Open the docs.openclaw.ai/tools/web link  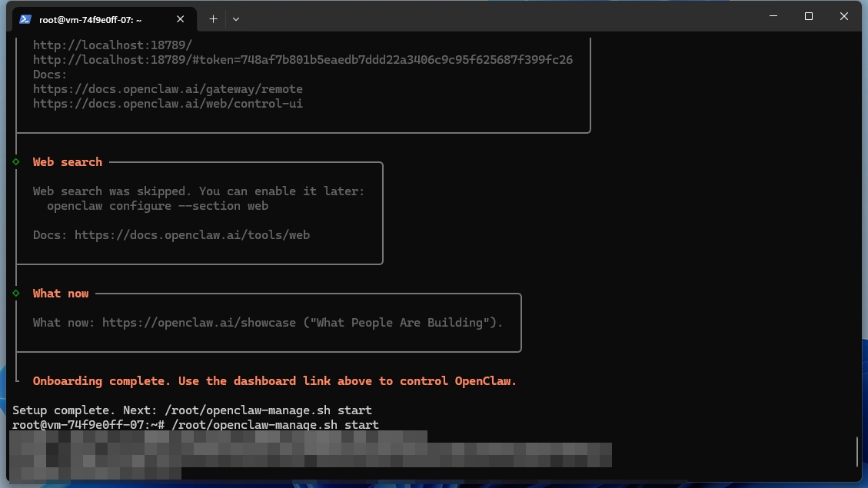(192, 234)
